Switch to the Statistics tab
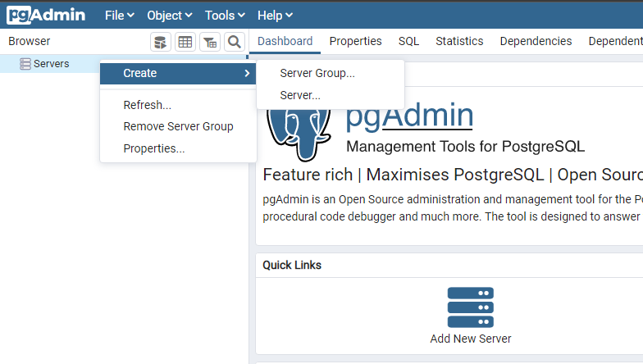Viewport: 643px width, 364px height. click(459, 41)
